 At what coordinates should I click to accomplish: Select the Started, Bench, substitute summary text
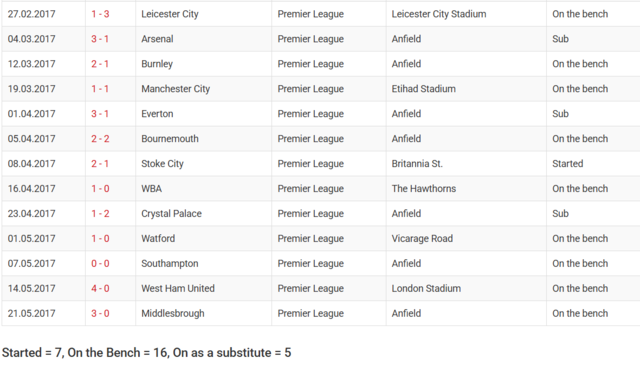pos(147,353)
